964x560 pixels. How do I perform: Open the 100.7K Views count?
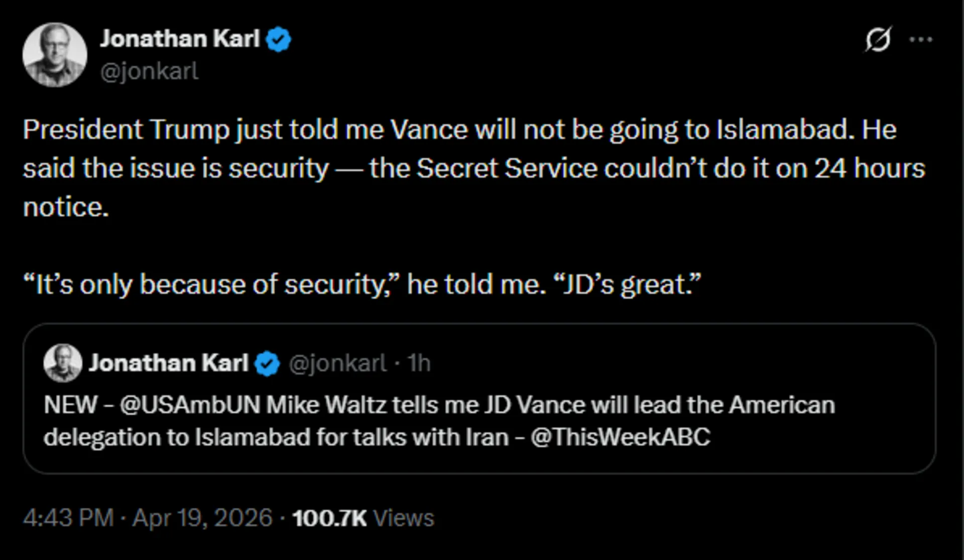[x=363, y=518]
